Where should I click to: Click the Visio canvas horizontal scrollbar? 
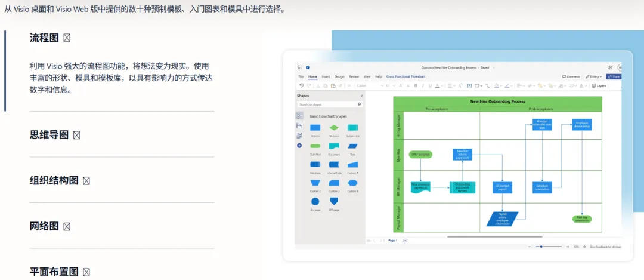point(495,237)
